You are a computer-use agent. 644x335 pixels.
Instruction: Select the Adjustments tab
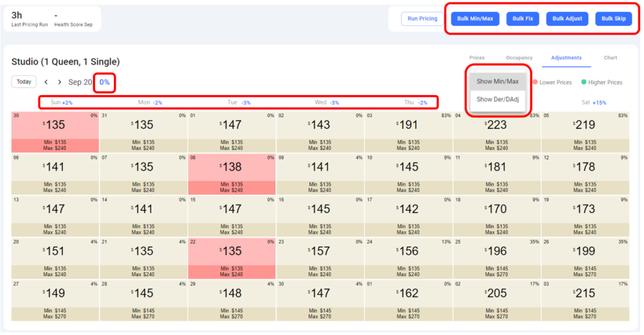point(567,58)
